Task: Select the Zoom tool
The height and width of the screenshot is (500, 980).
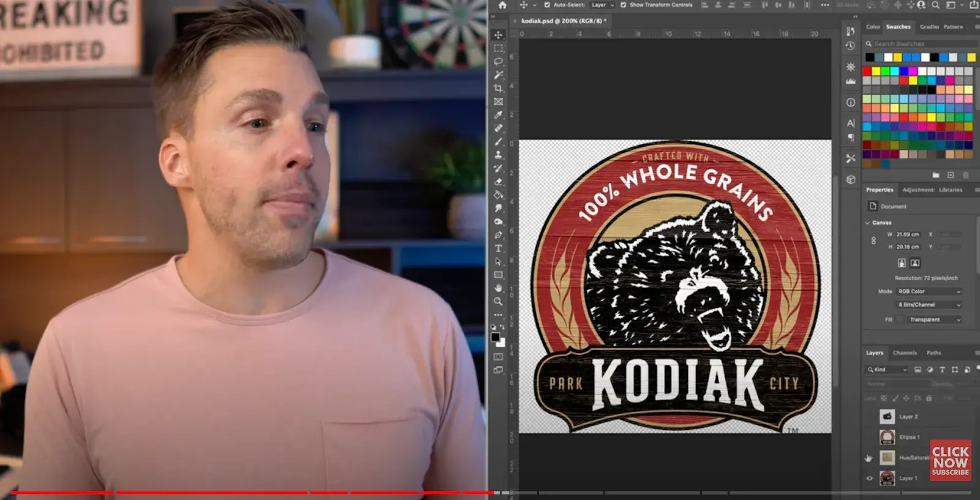Action: point(498,302)
